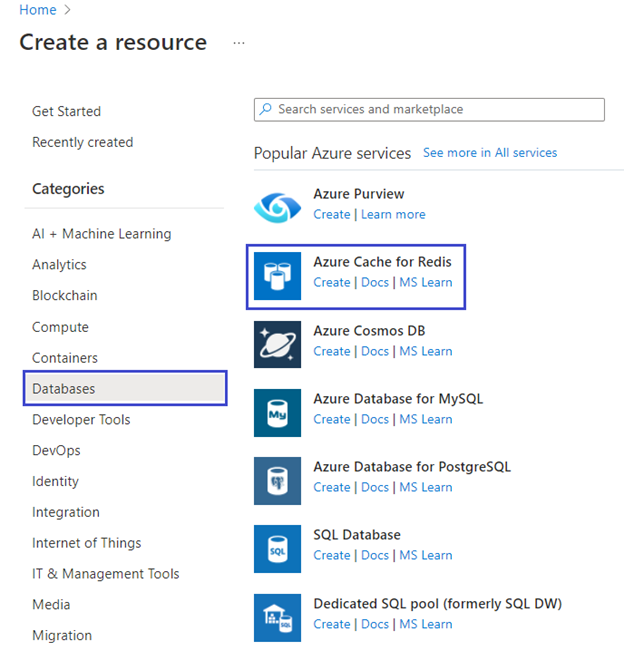The width and height of the screenshot is (624, 651).
Task: Select the SQL Database icon
Action: [277, 546]
